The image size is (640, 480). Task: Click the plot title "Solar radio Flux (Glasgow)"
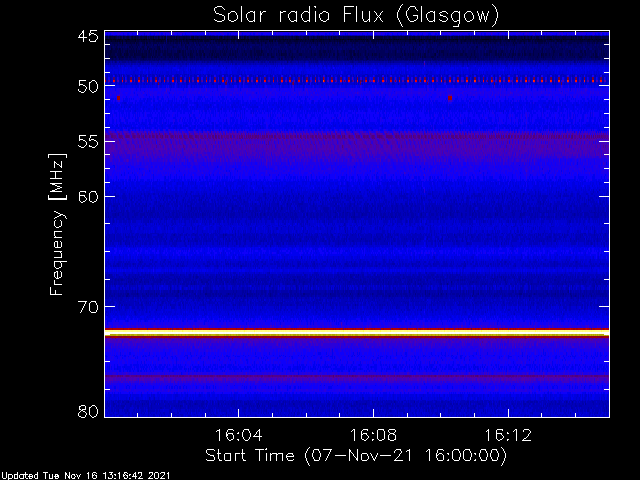356,16
